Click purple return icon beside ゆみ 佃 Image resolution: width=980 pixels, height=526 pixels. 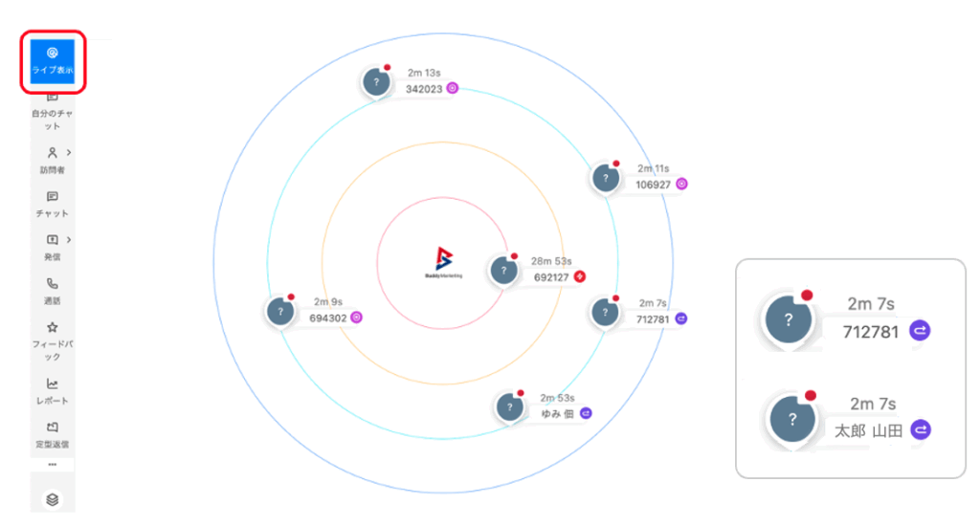(x=586, y=414)
